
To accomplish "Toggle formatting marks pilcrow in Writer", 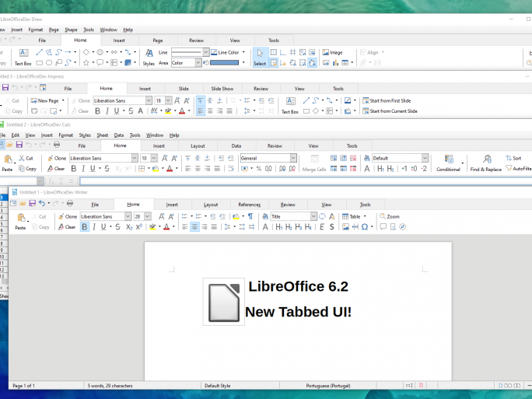I will pyautogui.click(x=250, y=216).
